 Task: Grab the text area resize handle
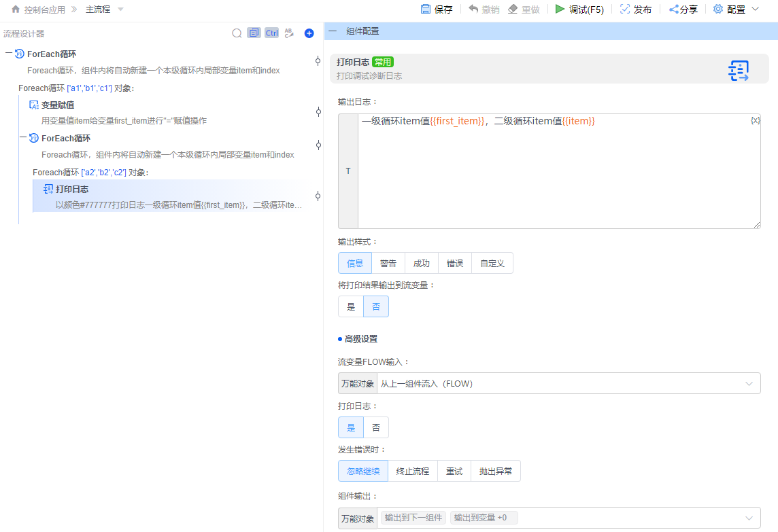[x=757, y=225]
